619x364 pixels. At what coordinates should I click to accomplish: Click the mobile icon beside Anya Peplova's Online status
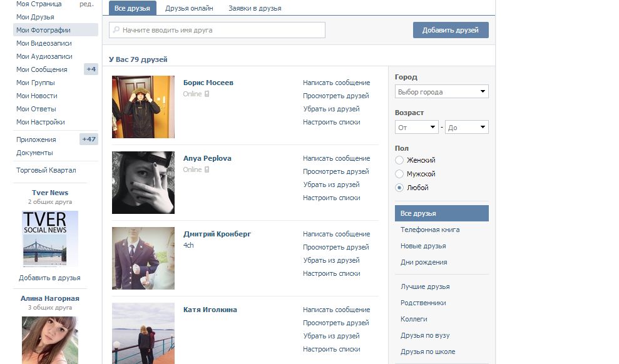[207, 169]
